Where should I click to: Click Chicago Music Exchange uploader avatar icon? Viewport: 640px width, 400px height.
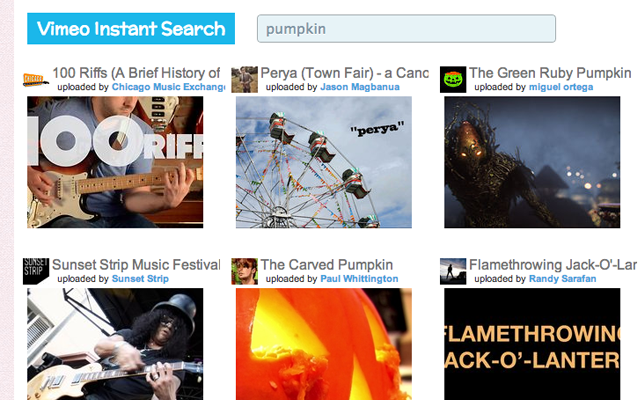(x=36, y=79)
